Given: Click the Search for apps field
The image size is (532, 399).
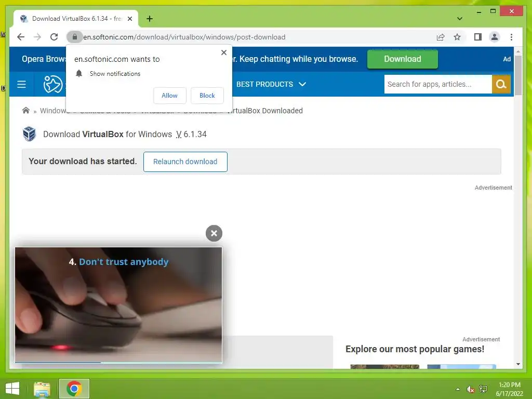Looking at the screenshot, I should 438,84.
